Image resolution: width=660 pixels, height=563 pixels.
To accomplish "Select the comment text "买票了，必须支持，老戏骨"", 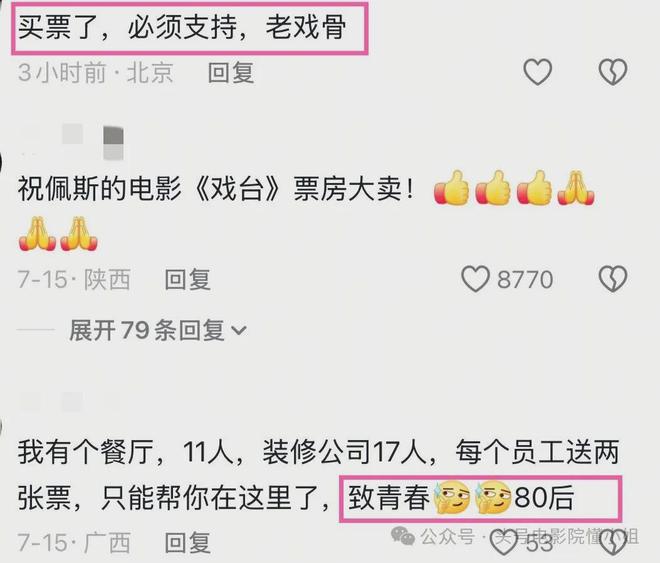I will click(x=182, y=27).
